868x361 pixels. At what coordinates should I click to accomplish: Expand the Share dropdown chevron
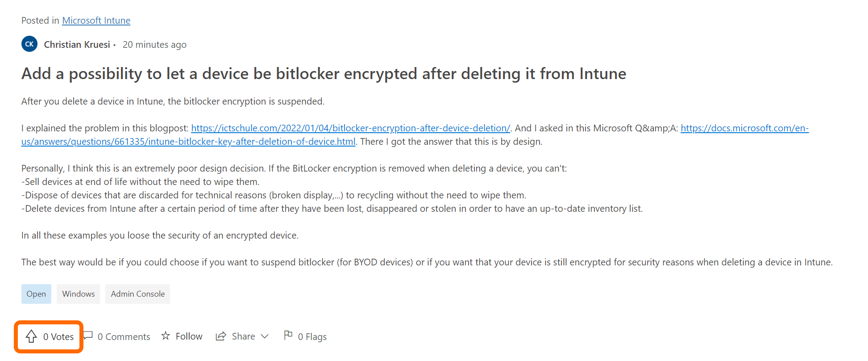pyautogui.click(x=265, y=336)
